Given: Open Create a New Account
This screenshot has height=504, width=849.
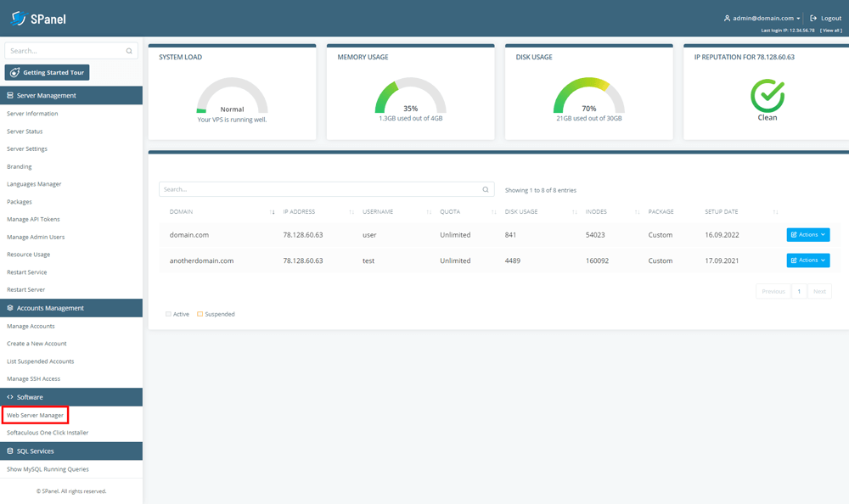Looking at the screenshot, I should point(37,344).
